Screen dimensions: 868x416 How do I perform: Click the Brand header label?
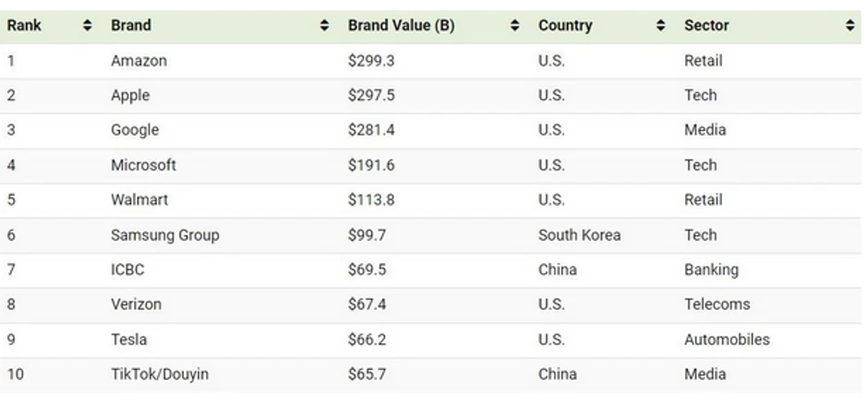(131, 26)
